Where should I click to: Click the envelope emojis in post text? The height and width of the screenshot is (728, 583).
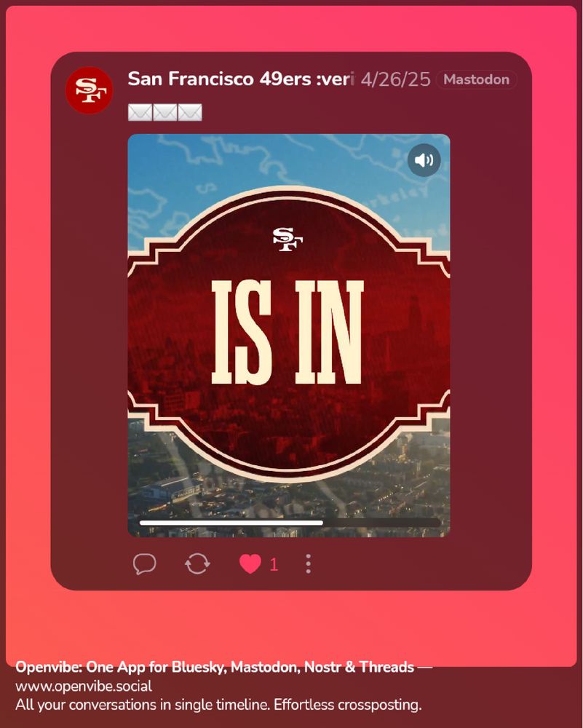click(x=164, y=112)
